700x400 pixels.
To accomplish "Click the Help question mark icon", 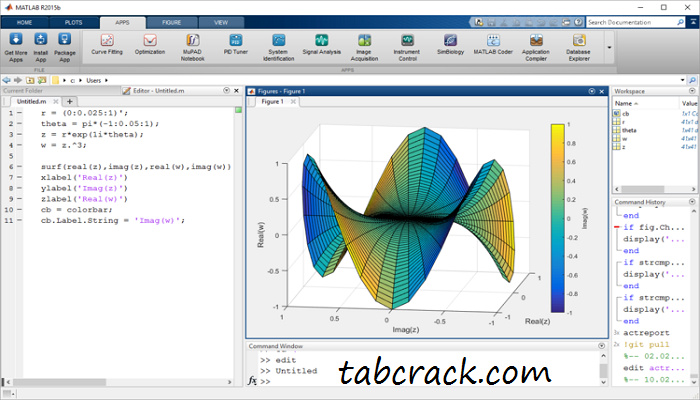I will coord(579,22).
